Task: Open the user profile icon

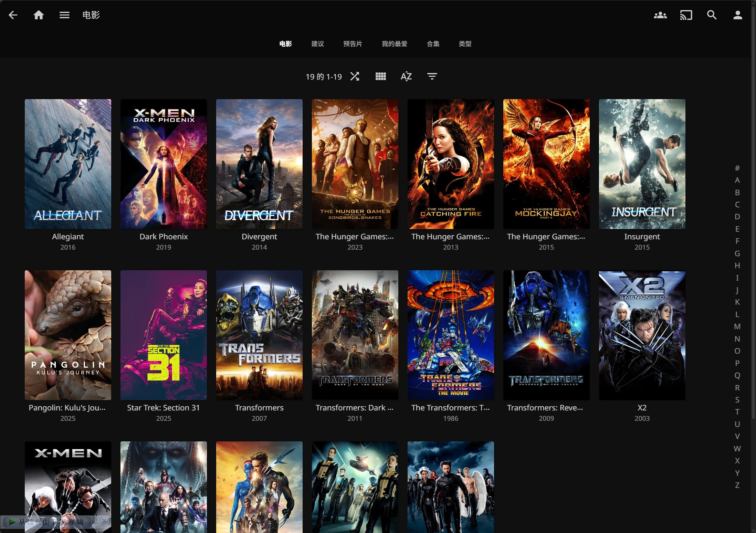Action: coord(737,15)
